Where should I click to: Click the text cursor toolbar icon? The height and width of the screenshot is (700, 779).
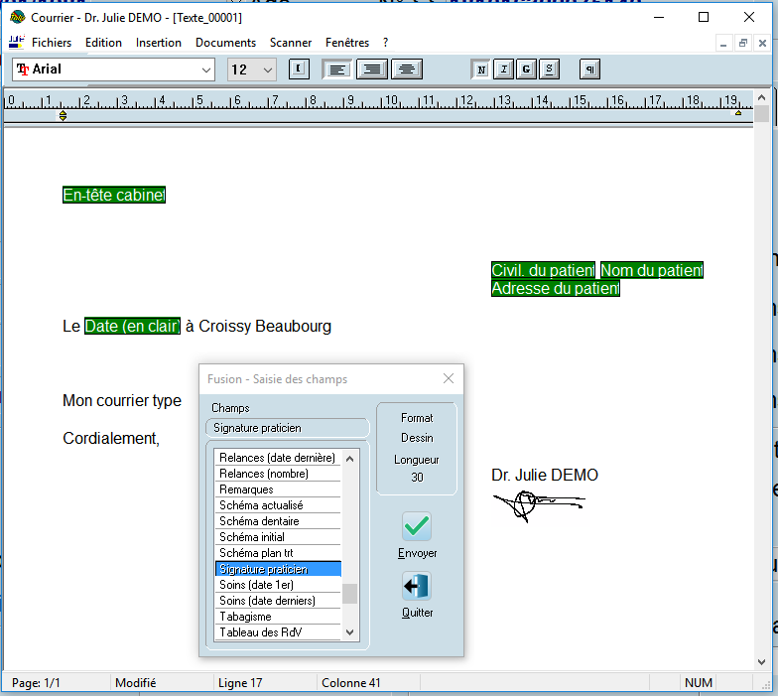(x=299, y=70)
